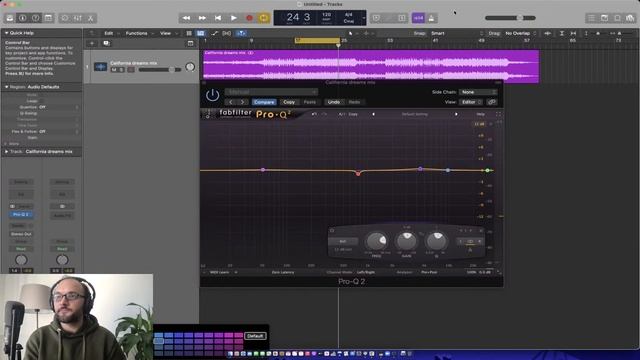Open the Editors scissors icon
This screenshot has width=640, height=360.
[91, 18]
